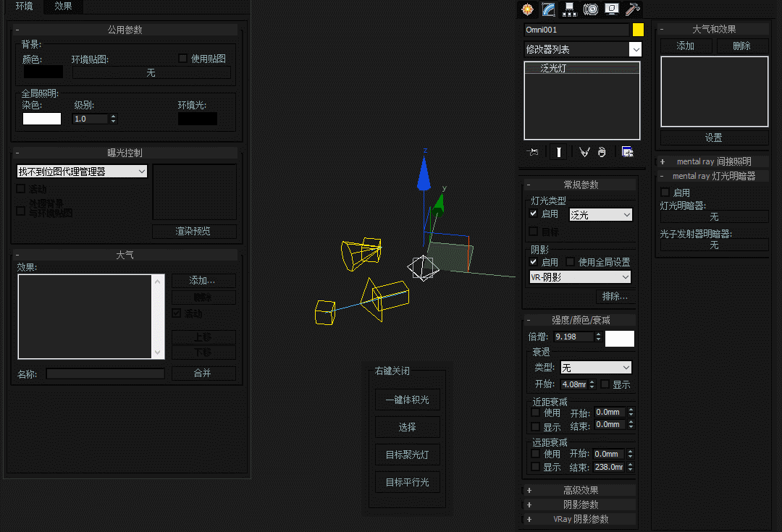Viewport: 782px width, 532px height.
Task: Toggle 启用 checkbox under 阴影
Action: point(533,262)
